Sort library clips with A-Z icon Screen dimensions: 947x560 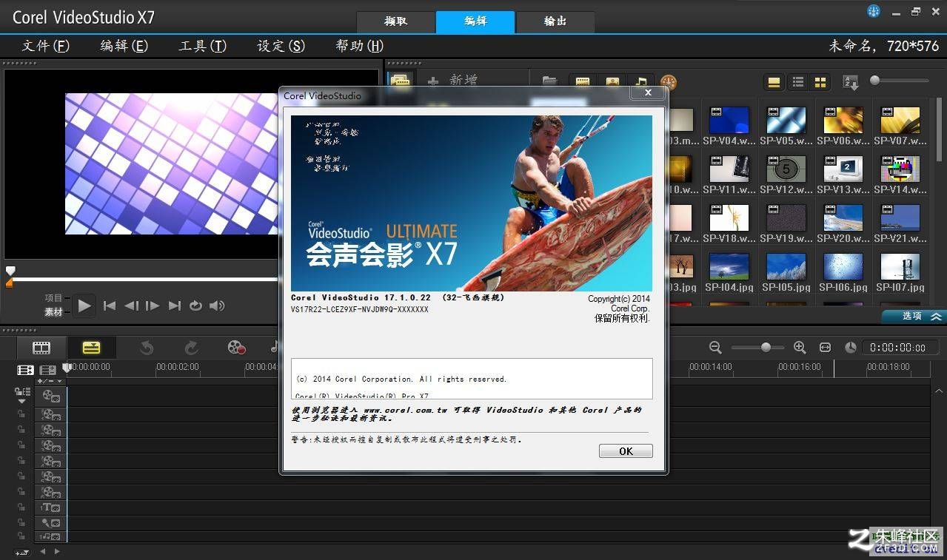(851, 83)
